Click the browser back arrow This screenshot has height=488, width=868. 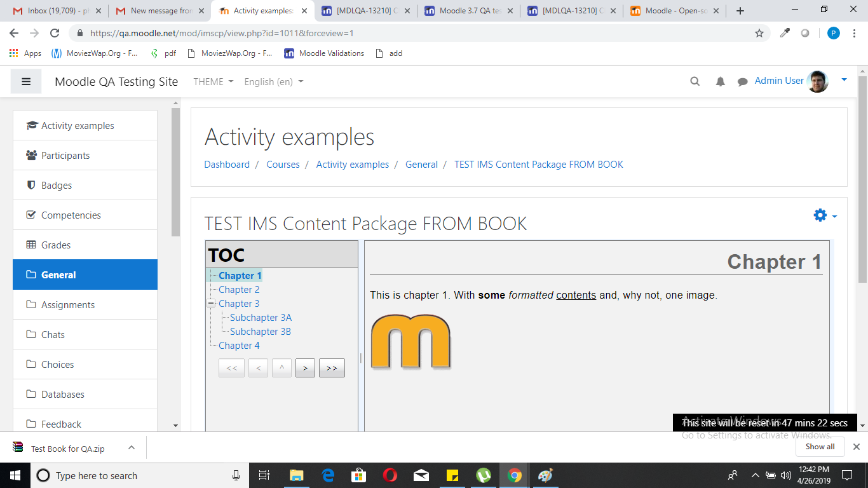(x=14, y=33)
